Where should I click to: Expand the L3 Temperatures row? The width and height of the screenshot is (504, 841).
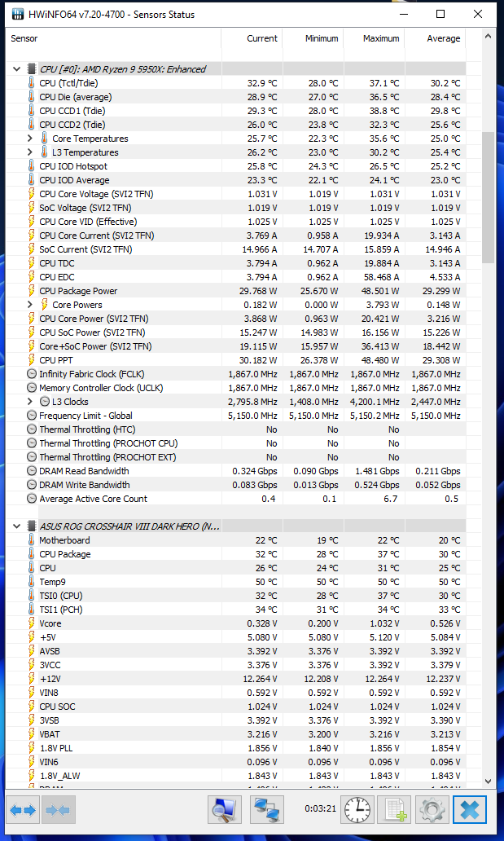click(x=30, y=152)
